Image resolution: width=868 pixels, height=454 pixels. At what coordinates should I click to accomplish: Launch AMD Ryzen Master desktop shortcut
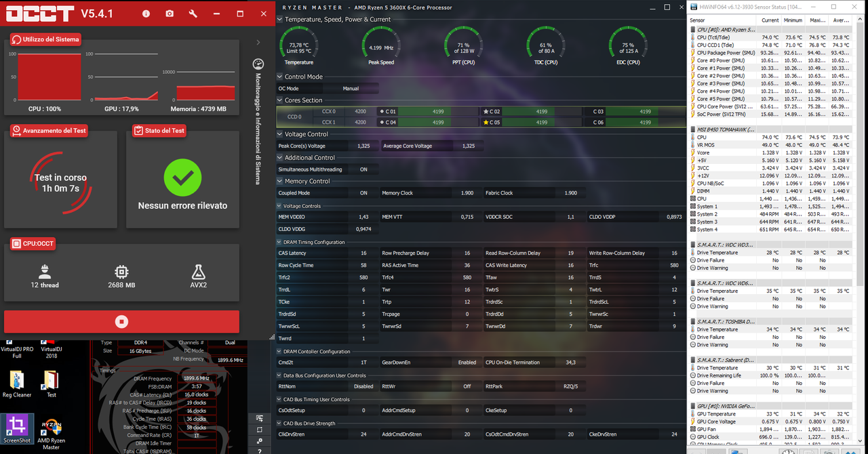pyautogui.click(x=52, y=432)
